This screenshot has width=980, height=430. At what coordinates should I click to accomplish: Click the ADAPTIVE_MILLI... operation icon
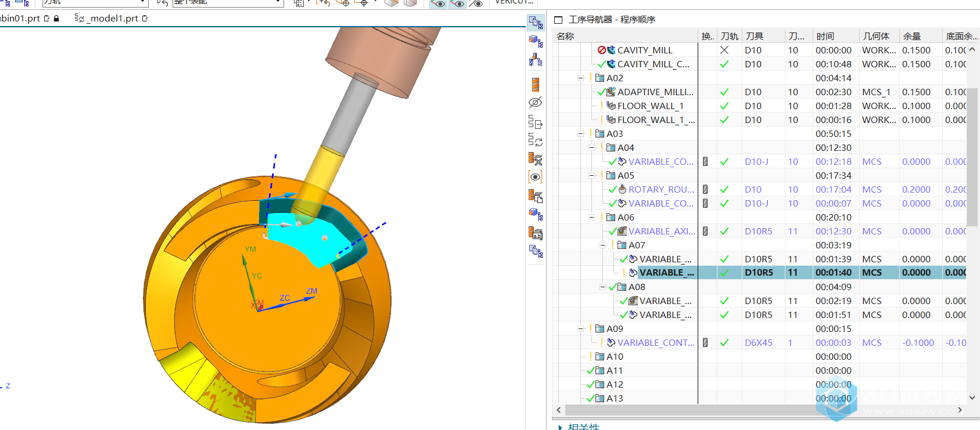611,92
